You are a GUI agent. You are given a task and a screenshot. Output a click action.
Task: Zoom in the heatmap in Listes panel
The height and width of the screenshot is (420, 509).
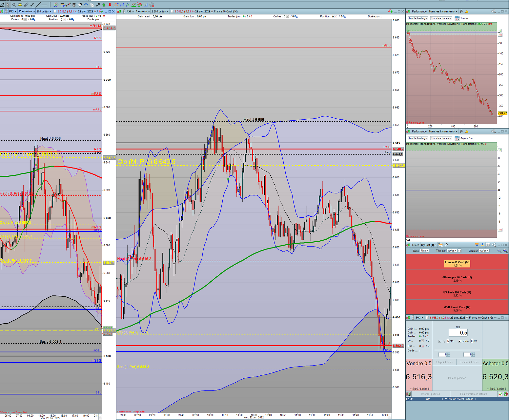(x=505, y=251)
